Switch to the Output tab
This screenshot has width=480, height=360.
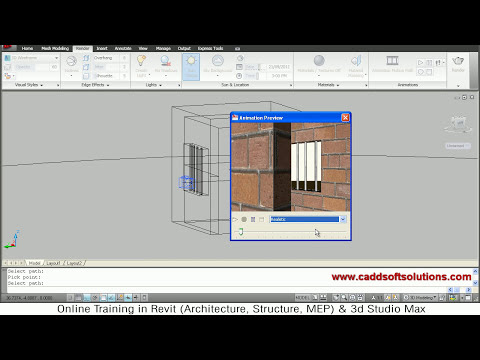tap(184, 48)
